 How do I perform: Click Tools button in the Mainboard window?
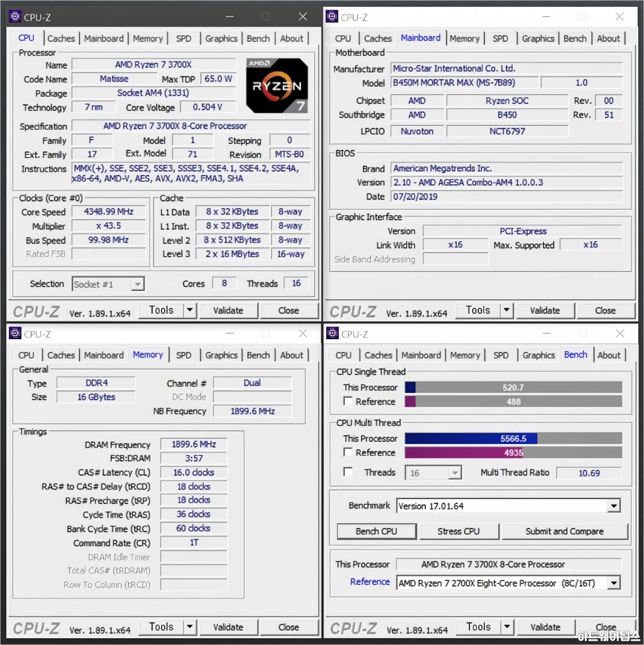(x=478, y=310)
